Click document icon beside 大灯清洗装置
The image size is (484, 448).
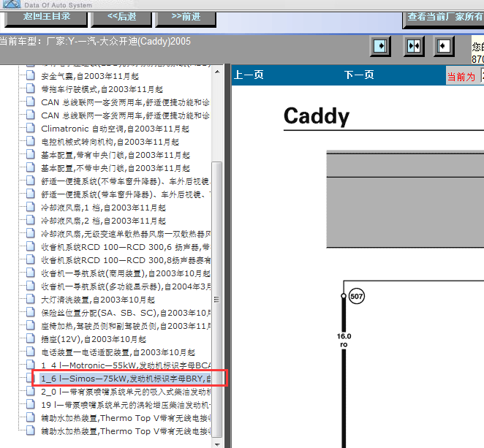pos(30,300)
